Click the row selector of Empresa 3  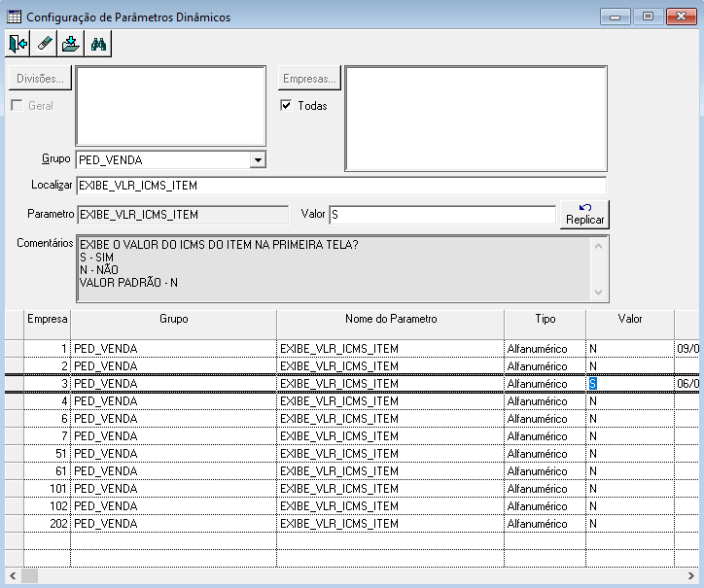pyautogui.click(x=15, y=384)
